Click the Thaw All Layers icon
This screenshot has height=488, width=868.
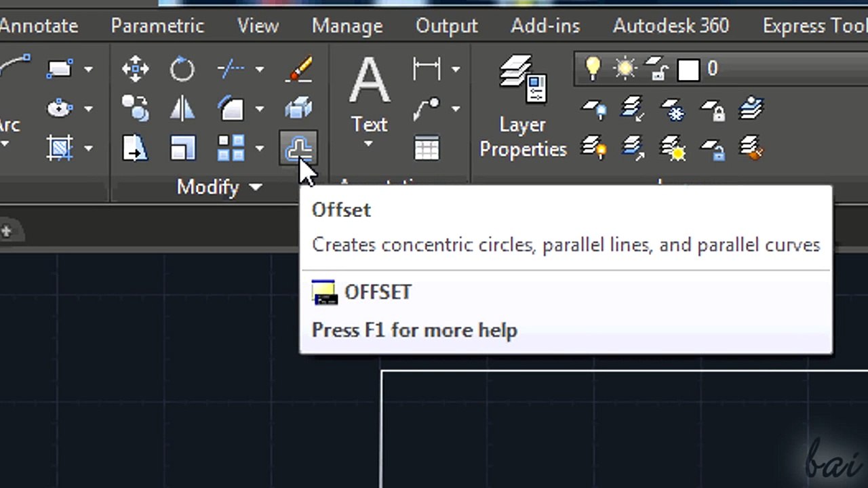click(673, 148)
